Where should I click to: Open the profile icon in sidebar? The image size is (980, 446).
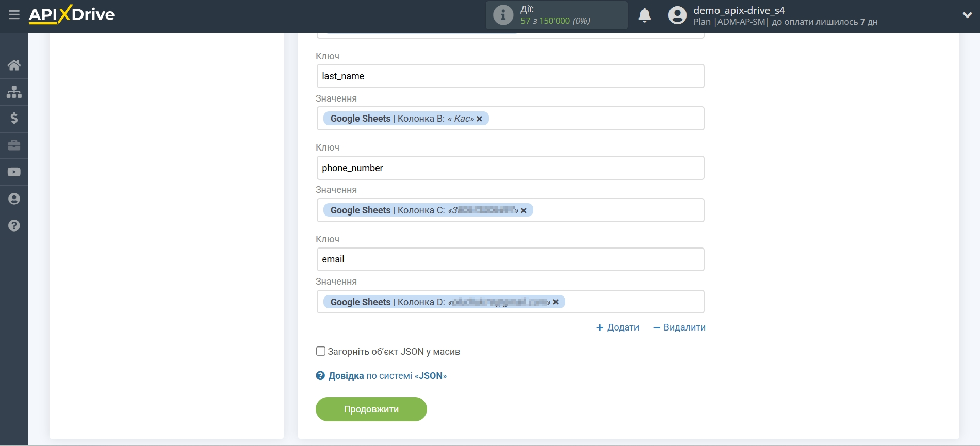[x=14, y=199]
